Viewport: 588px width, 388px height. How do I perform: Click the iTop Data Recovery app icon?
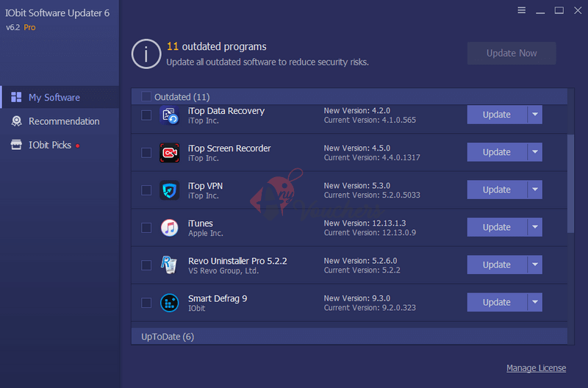(x=169, y=115)
